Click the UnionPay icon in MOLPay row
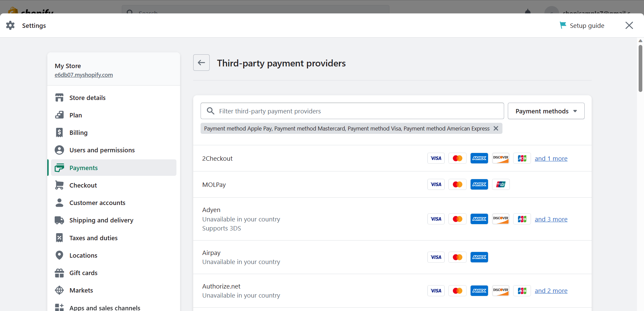 click(501, 185)
